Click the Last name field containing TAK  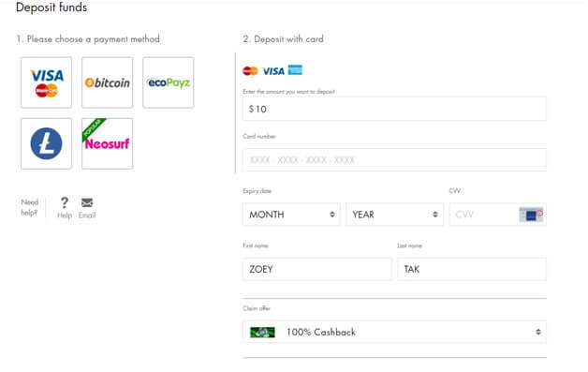[472, 269]
